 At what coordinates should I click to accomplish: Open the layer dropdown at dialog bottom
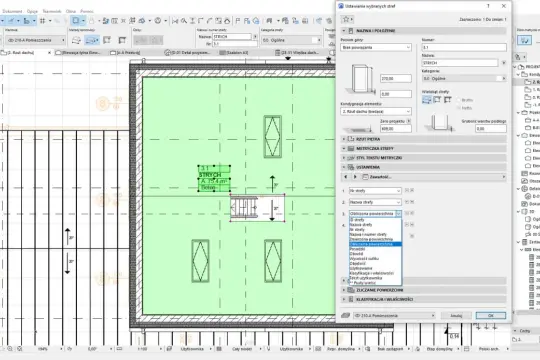pos(394,316)
